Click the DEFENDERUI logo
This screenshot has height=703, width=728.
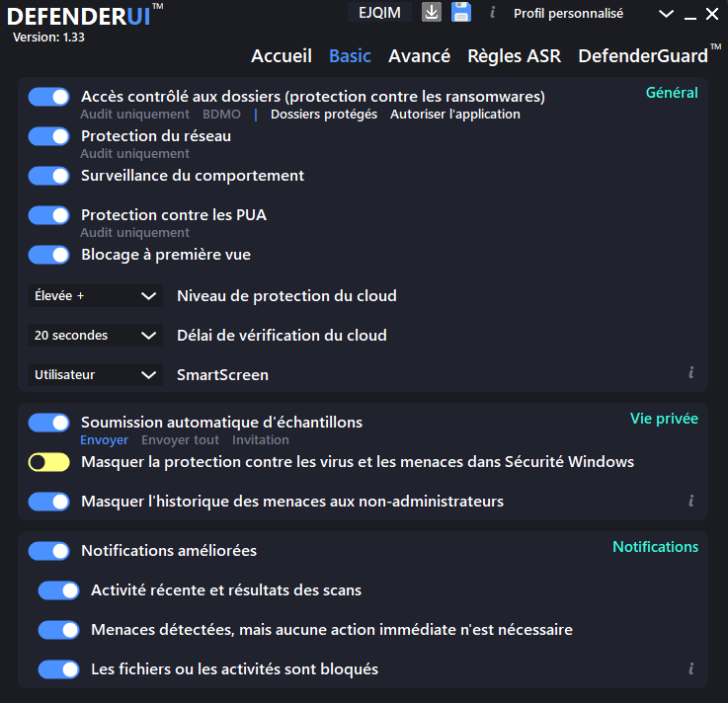pos(85,16)
